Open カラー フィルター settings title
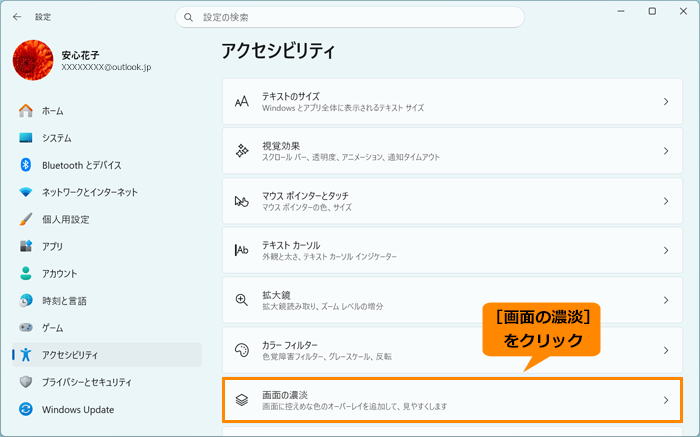 (x=290, y=345)
